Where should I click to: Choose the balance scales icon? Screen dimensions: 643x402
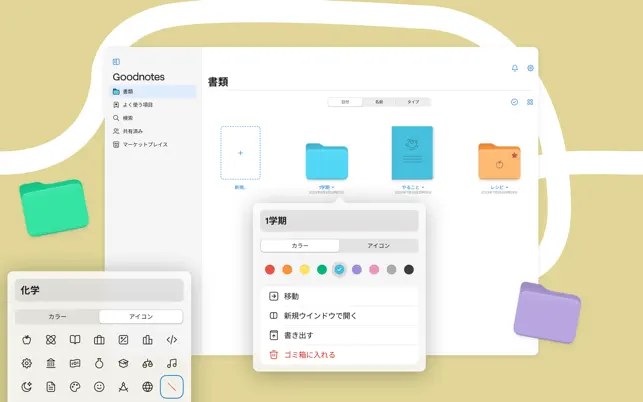point(148,363)
